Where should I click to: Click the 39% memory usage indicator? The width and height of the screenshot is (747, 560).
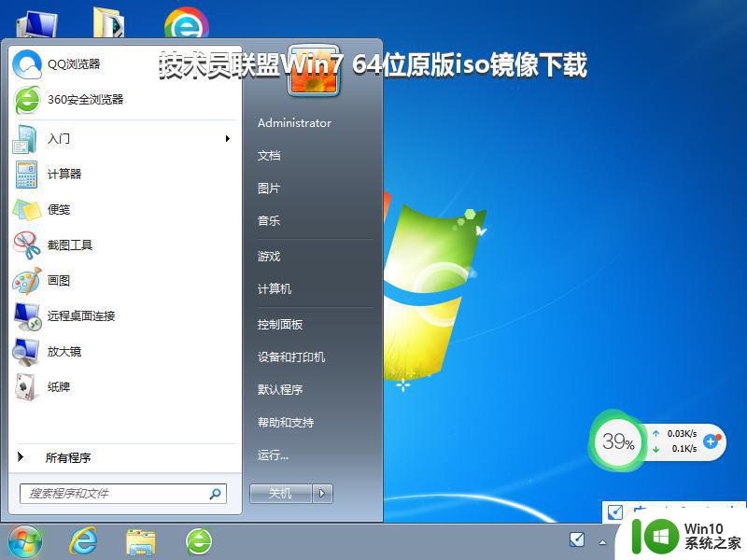pos(617,442)
